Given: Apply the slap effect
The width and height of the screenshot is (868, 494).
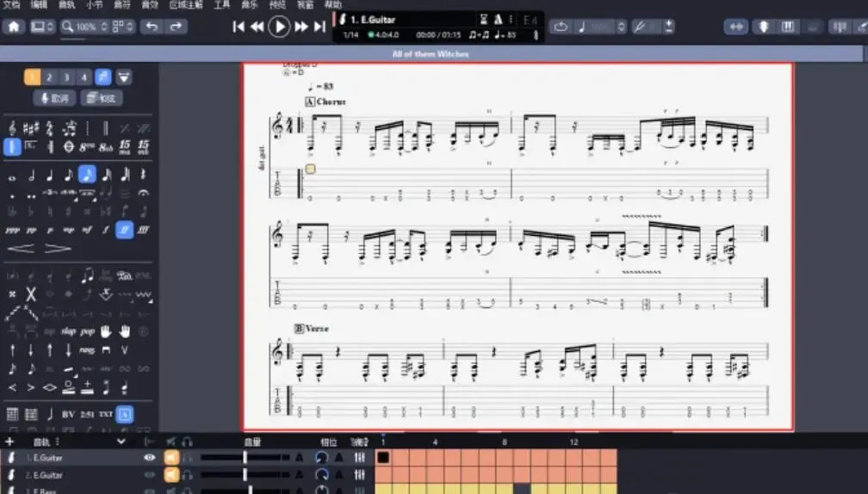Looking at the screenshot, I should (69, 331).
